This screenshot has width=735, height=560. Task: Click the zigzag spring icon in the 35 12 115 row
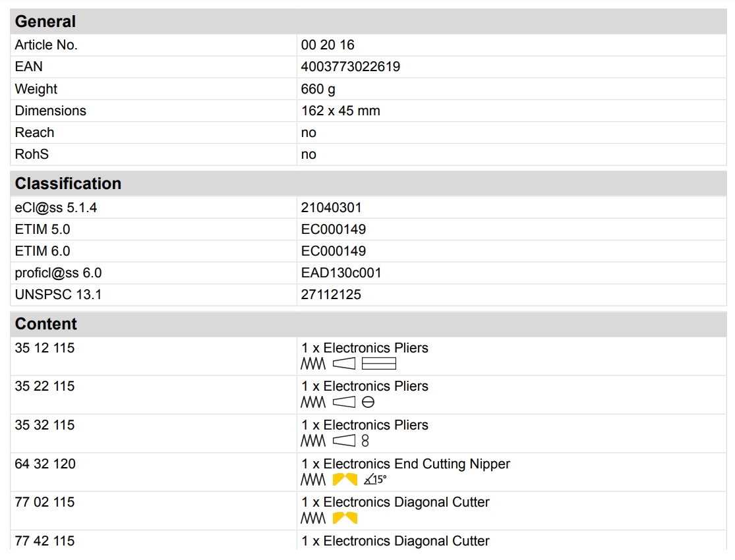[313, 364]
